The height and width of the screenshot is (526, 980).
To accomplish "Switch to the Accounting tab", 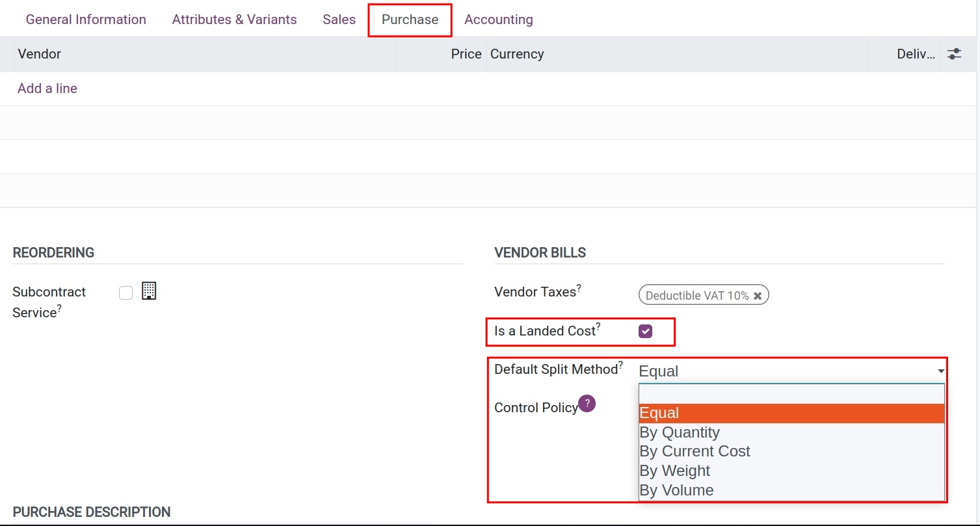I will pos(498,19).
